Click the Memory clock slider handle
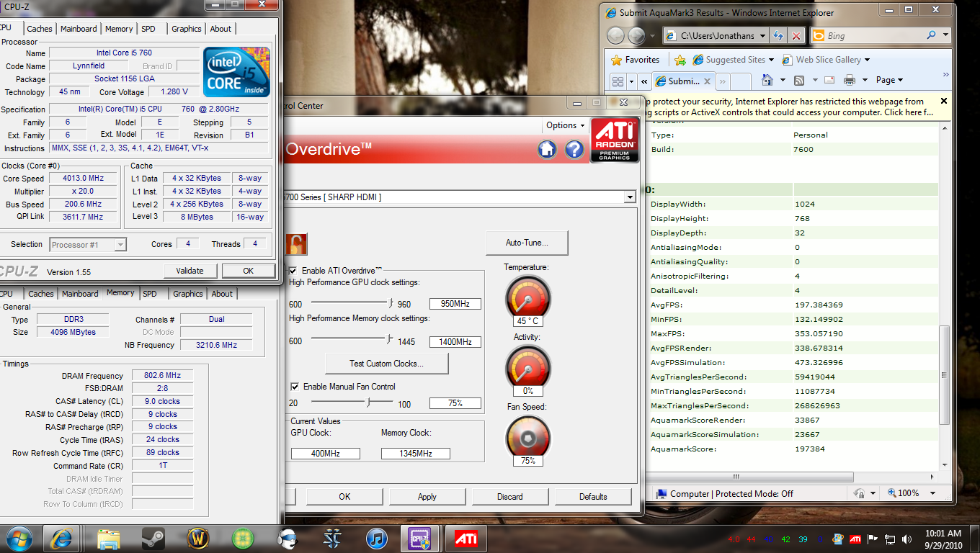 (389, 340)
